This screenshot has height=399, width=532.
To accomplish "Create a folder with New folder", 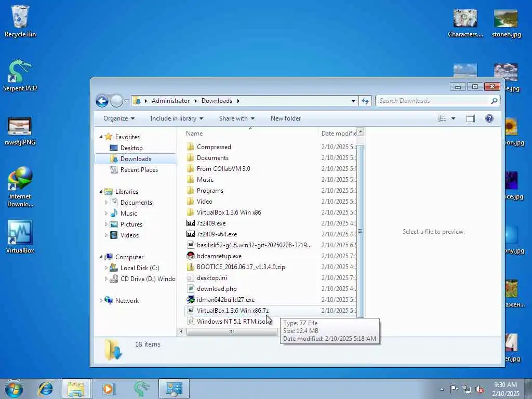I will [x=285, y=118].
